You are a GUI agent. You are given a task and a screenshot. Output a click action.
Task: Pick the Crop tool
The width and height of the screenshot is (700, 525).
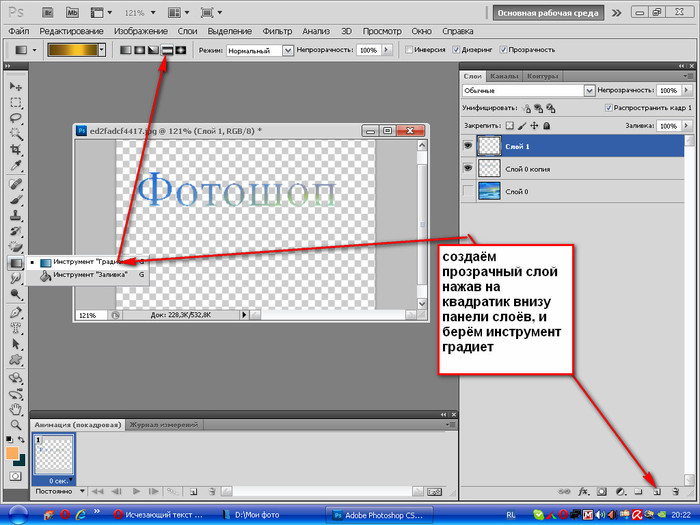[16, 148]
